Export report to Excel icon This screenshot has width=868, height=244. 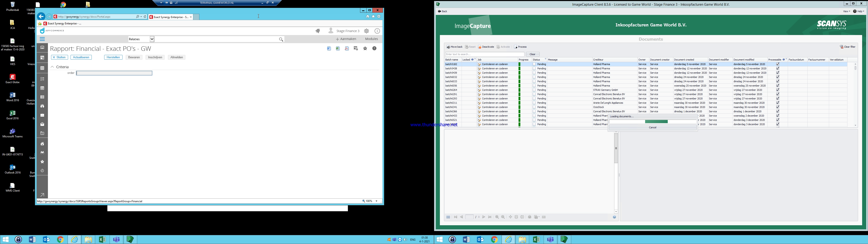tap(338, 49)
